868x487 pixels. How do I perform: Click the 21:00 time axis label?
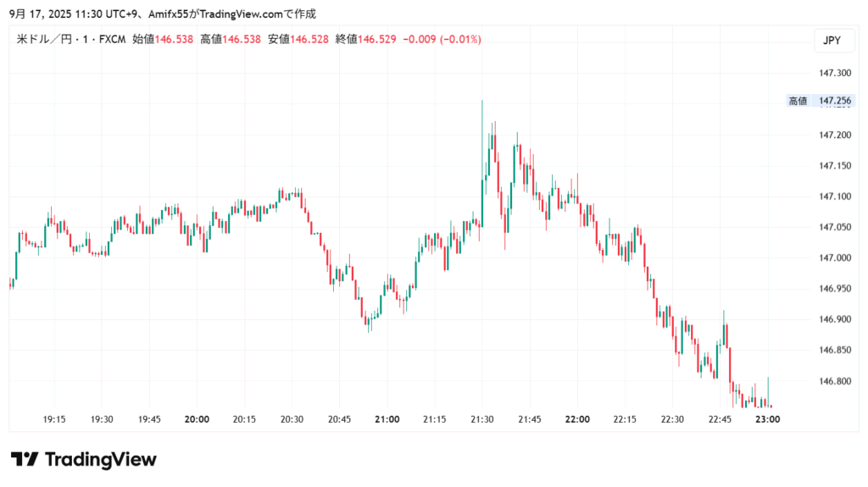(387, 418)
